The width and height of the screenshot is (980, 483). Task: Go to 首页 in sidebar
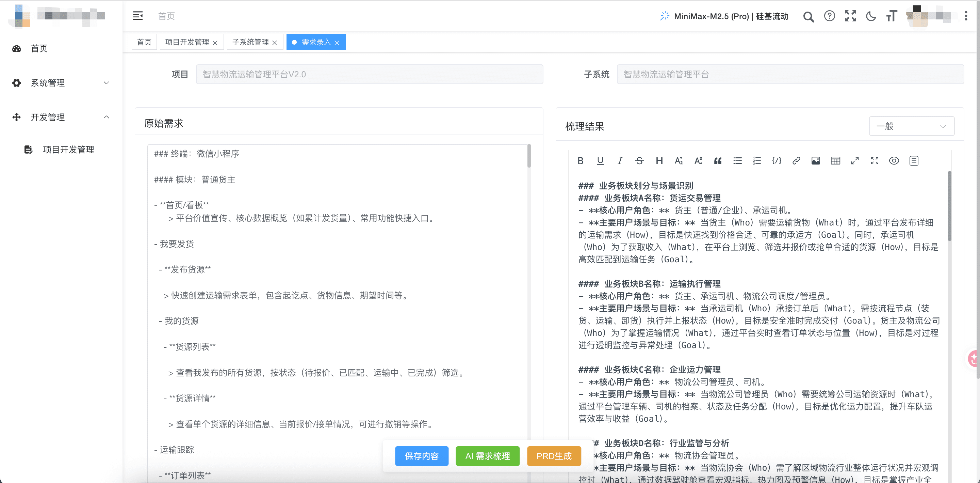61,48
